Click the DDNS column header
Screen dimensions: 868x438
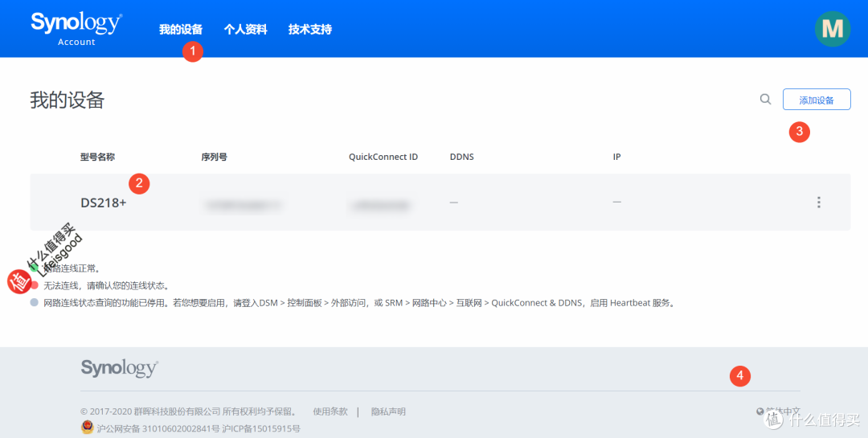pyautogui.click(x=461, y=157)
